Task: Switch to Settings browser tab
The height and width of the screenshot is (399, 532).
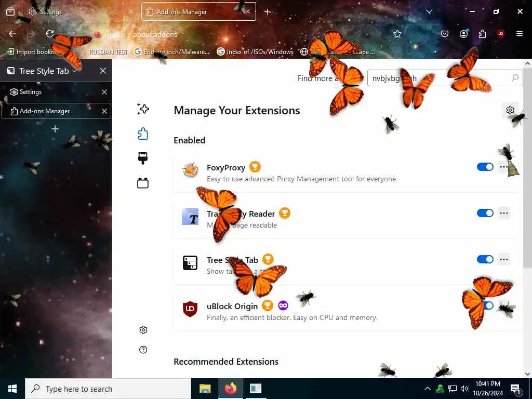Action: (79, 11)
